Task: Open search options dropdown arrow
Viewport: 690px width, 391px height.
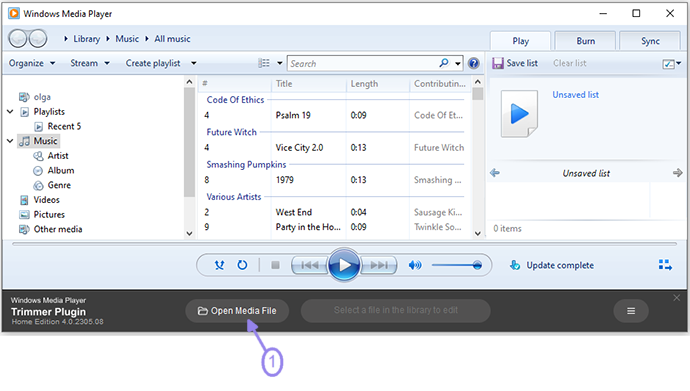Action: tap(458, 64)
